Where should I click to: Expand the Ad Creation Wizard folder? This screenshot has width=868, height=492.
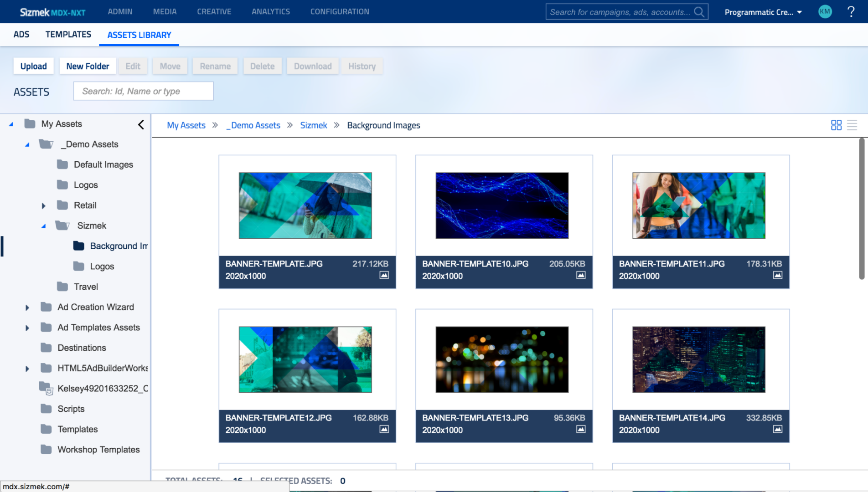pyautogui.click(x=27, y=307)
